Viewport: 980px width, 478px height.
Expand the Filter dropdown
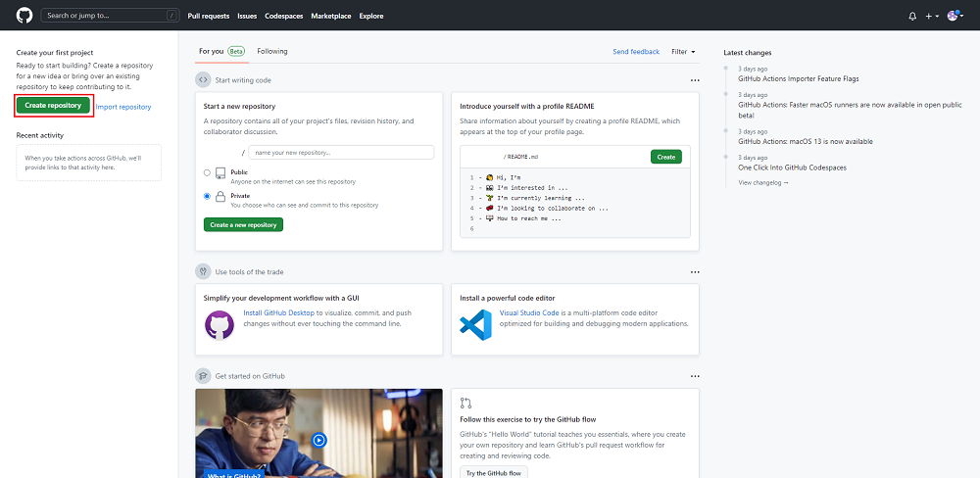(683, 51)
